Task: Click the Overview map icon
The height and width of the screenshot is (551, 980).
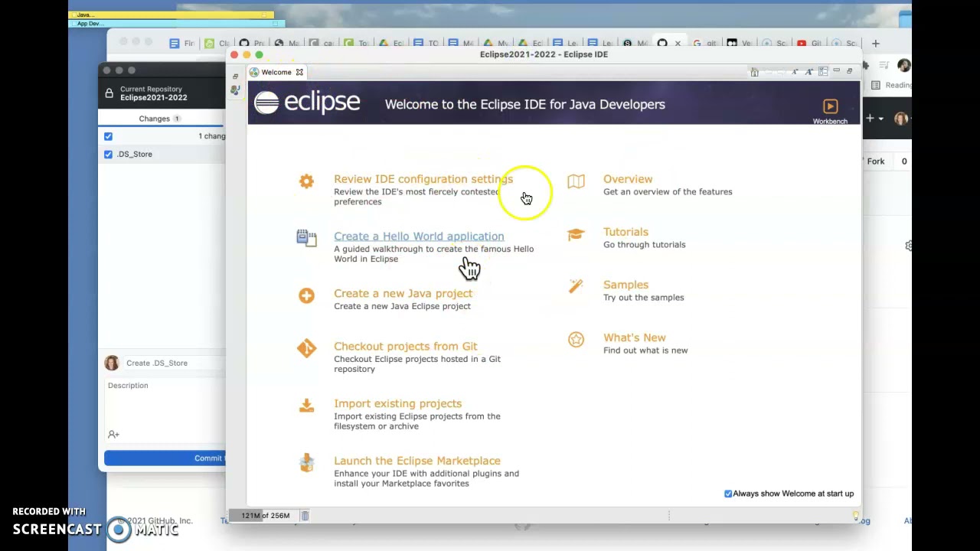Action: pos(576,181)
